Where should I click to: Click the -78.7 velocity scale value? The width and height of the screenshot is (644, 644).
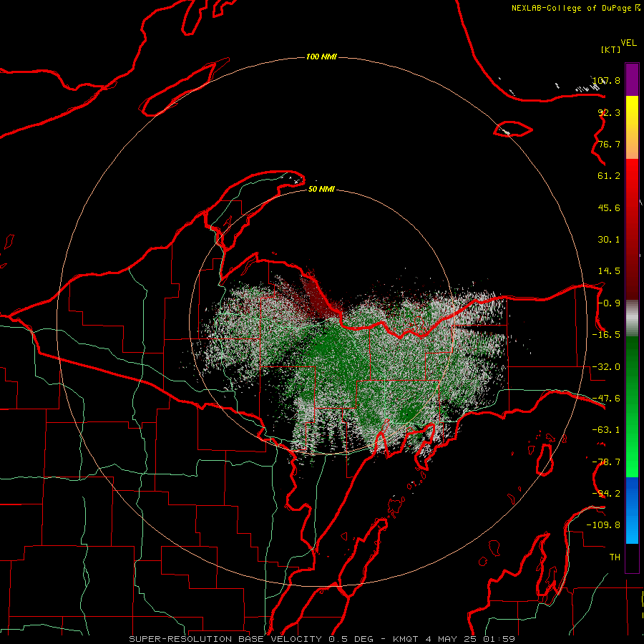606,462
